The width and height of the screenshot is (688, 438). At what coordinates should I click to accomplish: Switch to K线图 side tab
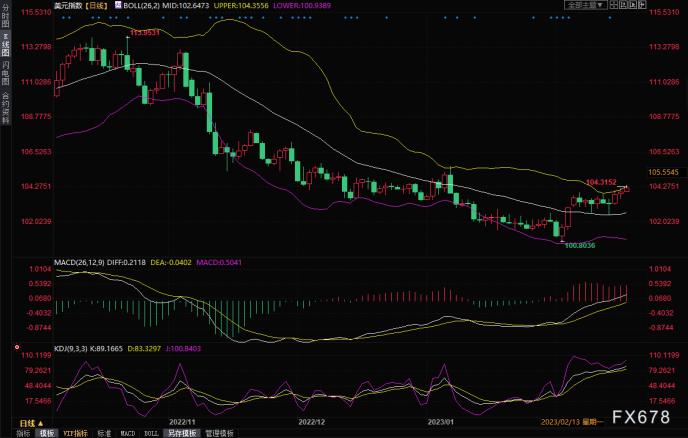click(6, 48)
